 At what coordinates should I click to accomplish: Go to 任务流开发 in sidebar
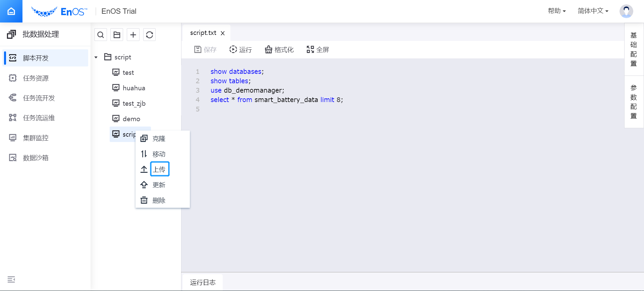click(x=39, y=98)
